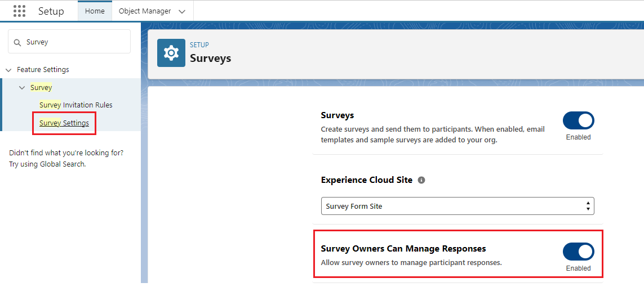644x287 pixels.
Task: Open Object Manager tab dropdown chevron
Action: [x=182, y=12]
